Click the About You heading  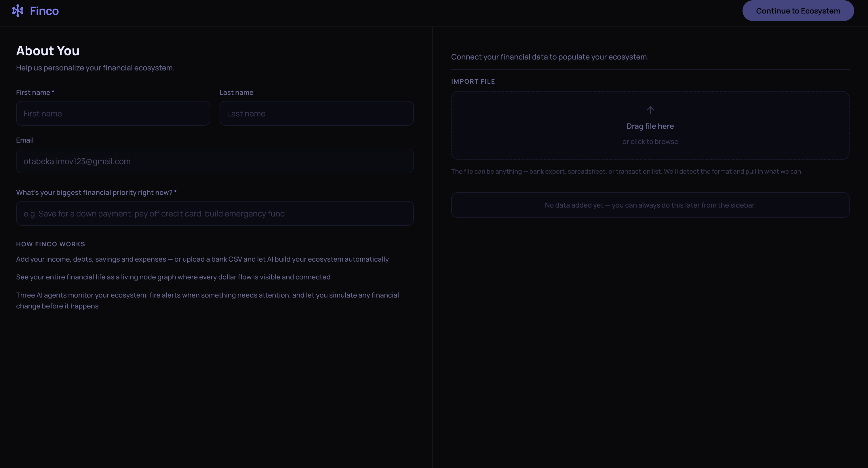tap(48, 51)
